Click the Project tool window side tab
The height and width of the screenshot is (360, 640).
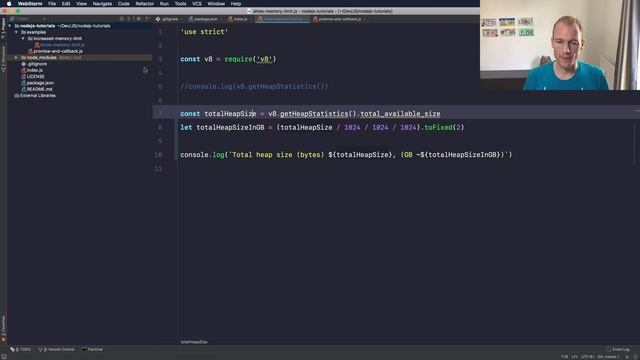(3, 29)
